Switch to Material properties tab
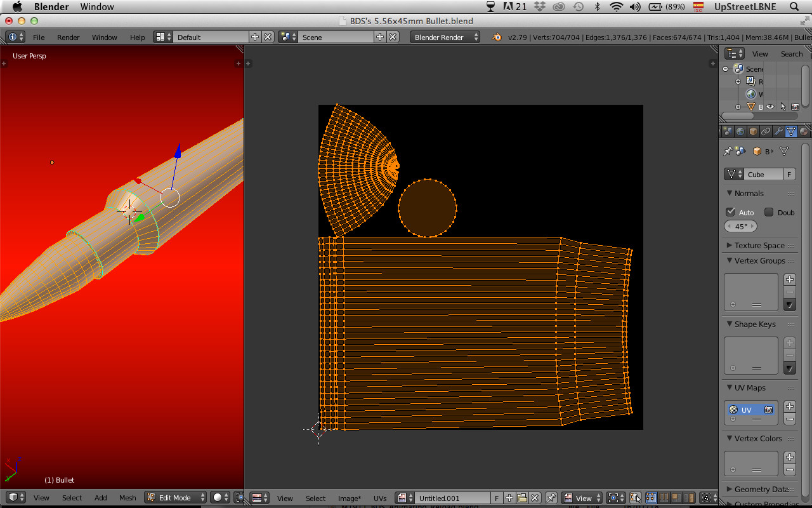Viewport: 812px width, 508px height. coord(804,131)
